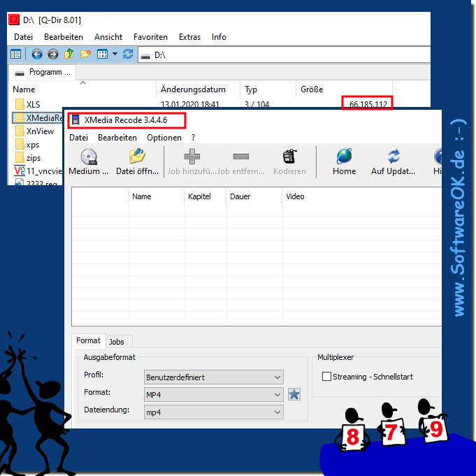476x476 pixels.
Task: Click the D:\ address bar in Q-Dir
Action: pos(284,55)
